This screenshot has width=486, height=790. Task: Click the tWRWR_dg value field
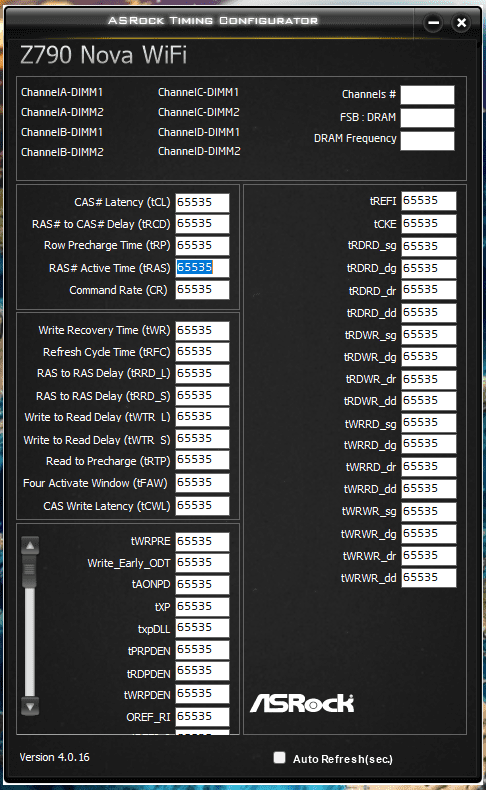(429, 534)
